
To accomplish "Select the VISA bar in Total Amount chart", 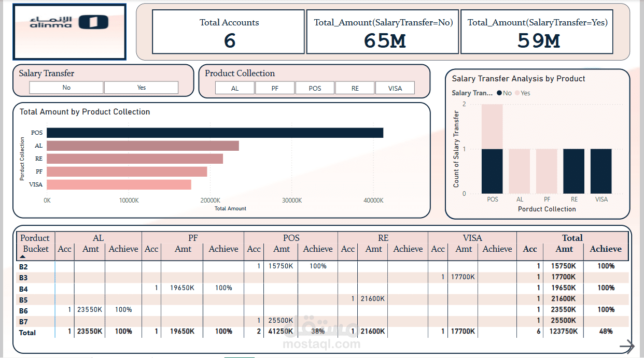I will click(x=119, y=184).
